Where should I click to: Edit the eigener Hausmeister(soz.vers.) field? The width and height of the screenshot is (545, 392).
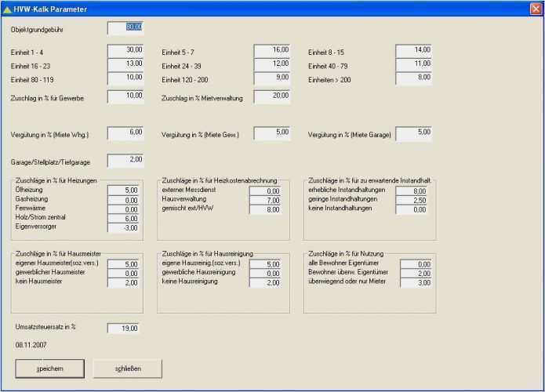[123, 263]
